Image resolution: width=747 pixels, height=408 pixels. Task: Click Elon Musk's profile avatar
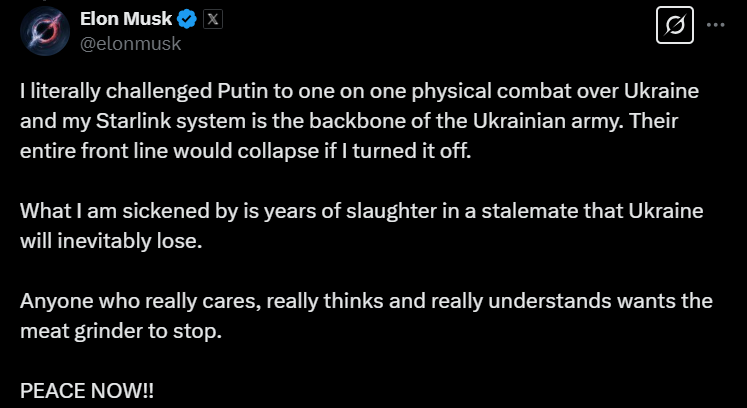click(x=42, y=31)
